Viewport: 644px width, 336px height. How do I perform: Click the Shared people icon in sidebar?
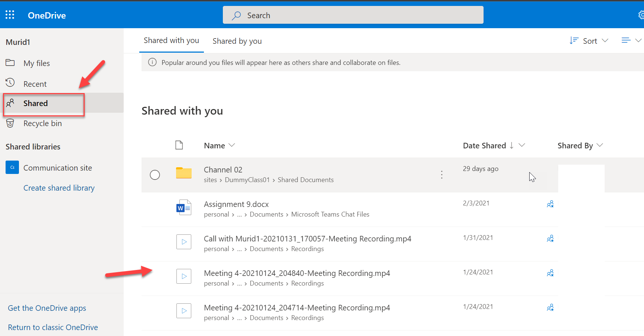[x=10, y=103]
